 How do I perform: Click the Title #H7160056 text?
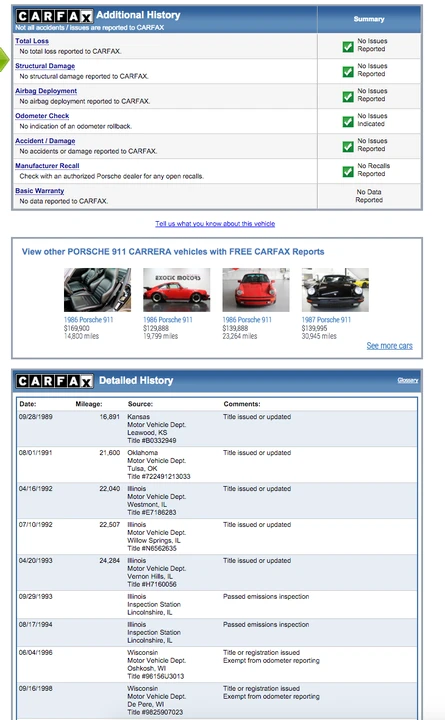[x=152, y=584]
